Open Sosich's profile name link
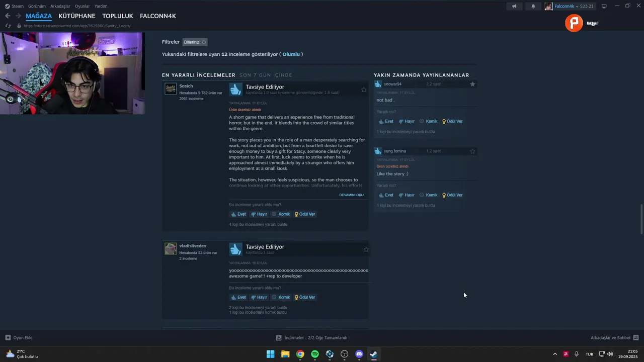Viewport: 644px width, 362px height. coord(186,86)
